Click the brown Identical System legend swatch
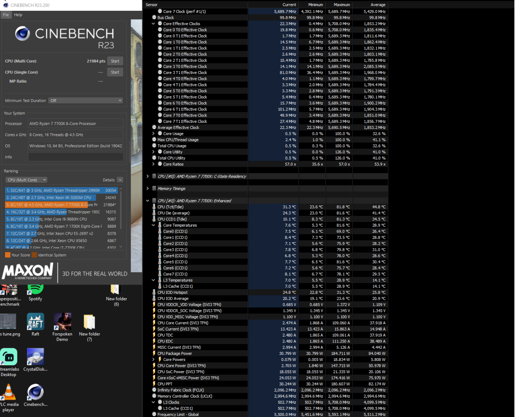 pos(34,255)
